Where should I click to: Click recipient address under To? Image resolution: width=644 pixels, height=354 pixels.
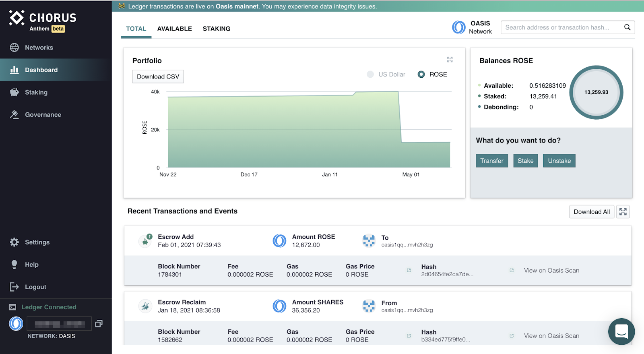click(x=407, y=245)
